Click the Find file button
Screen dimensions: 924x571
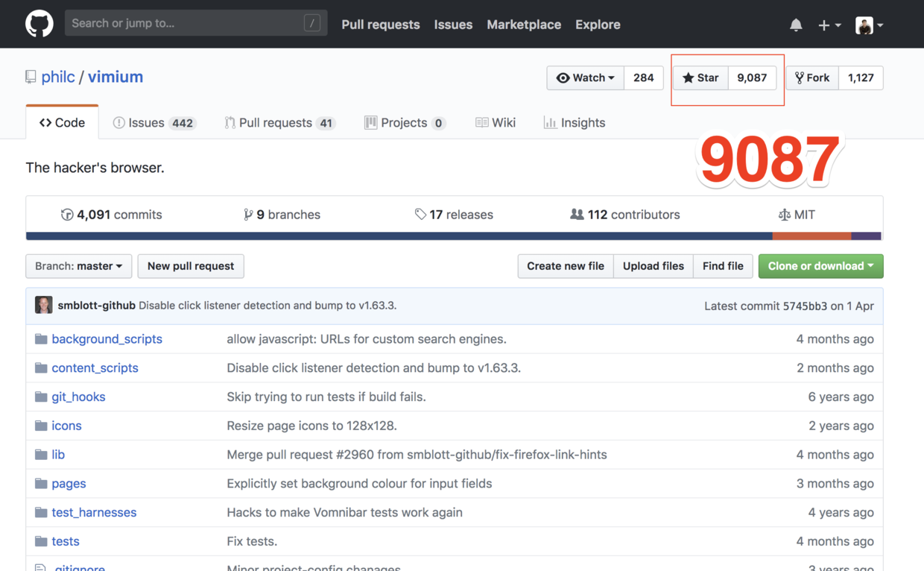point(723,266)
